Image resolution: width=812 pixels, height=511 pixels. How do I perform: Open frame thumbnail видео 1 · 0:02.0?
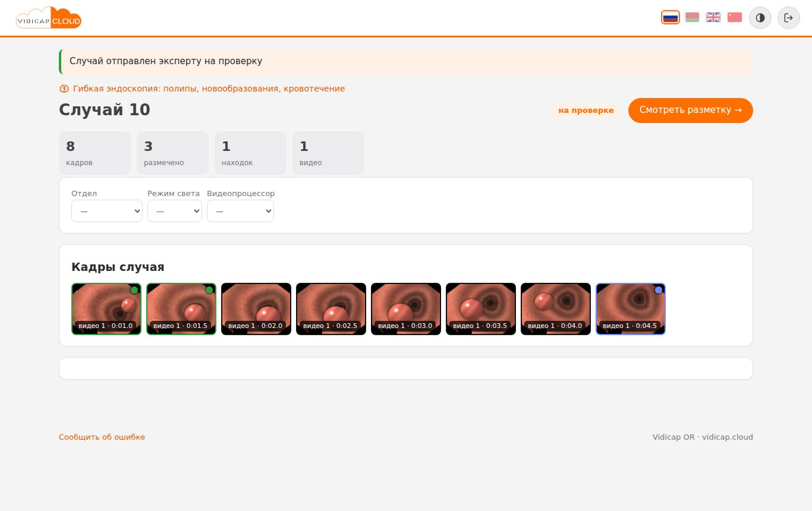256,309
